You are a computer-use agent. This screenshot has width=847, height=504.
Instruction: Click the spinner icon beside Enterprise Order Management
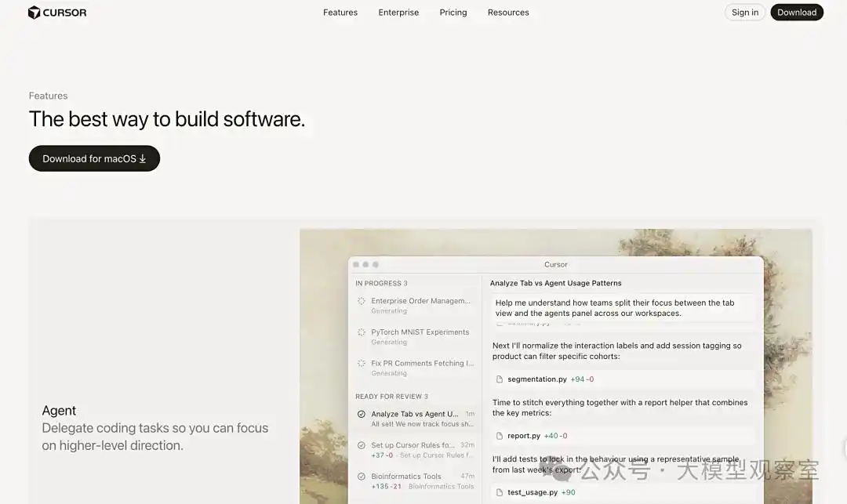362,301
